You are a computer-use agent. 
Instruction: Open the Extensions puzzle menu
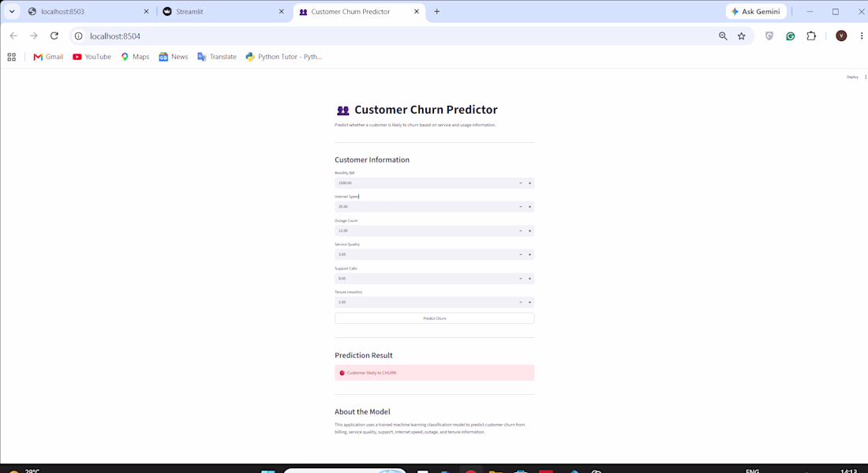click(x=811, y=36)
